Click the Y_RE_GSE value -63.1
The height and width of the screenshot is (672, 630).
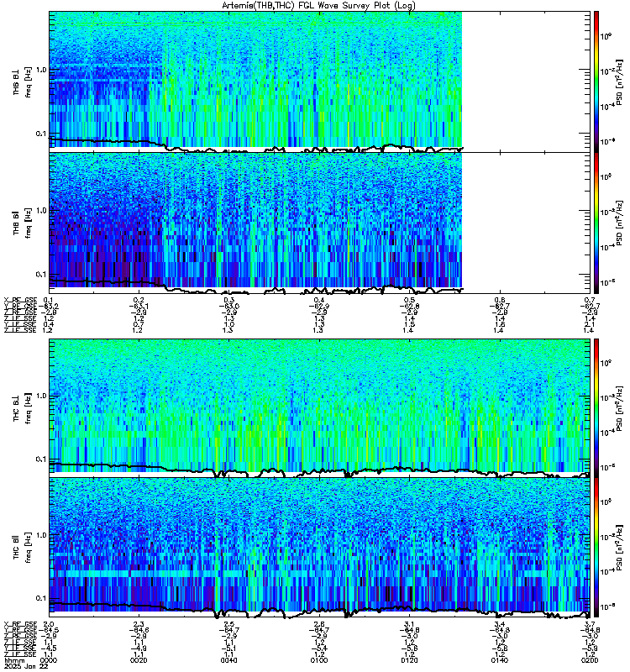[139, 306]
